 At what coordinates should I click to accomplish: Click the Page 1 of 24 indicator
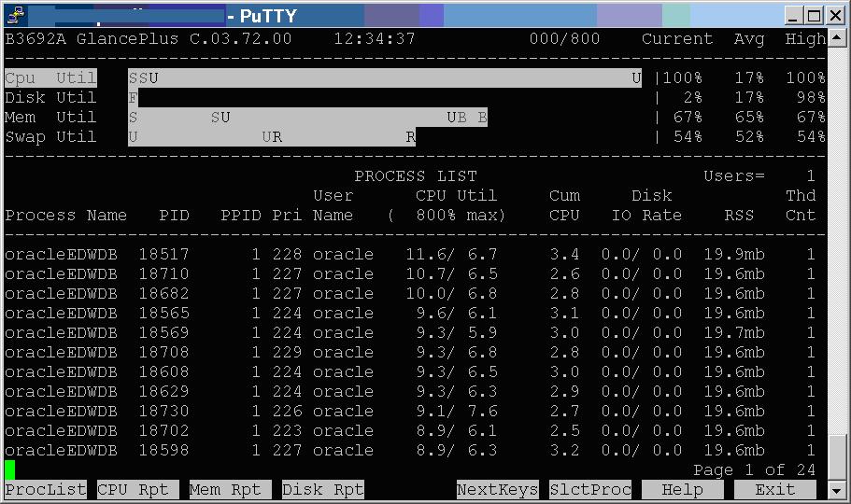coord(755,469)
